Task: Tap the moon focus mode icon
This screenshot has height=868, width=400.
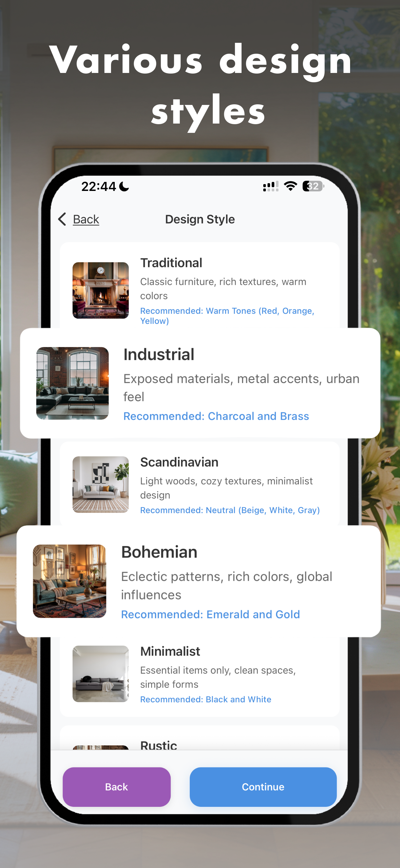Action: (124, 186)
